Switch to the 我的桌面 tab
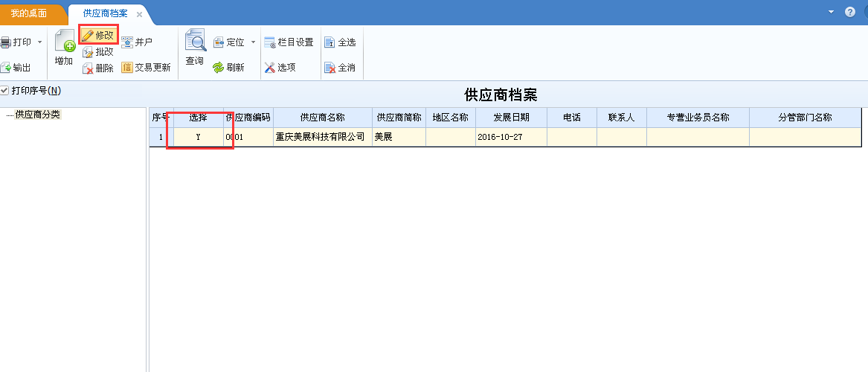Viewport: 868px width, 372px height. pos(28,13)
